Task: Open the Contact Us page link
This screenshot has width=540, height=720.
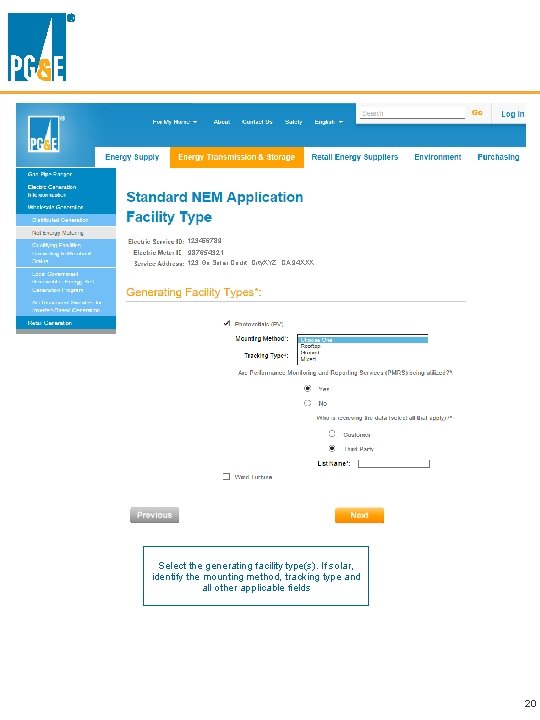Action: (x=257, y=122)
